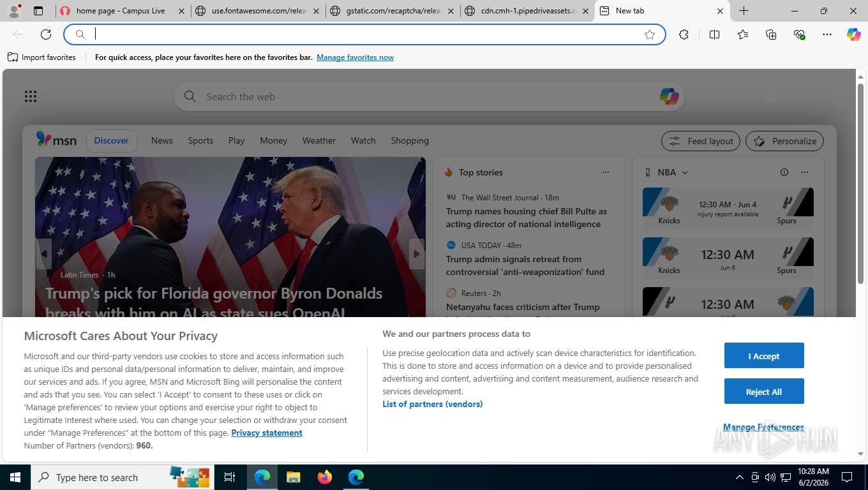The height and width of the screenshot is (490, 868).
Task: Click the page vertical scrollbar thumb
Action: pos(860,184)
